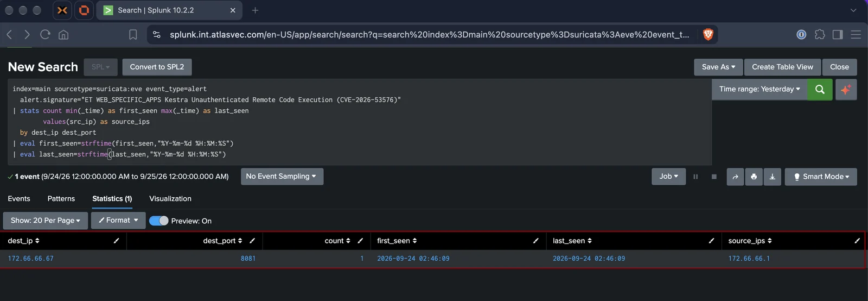Pause the search job

click(695, 177)
